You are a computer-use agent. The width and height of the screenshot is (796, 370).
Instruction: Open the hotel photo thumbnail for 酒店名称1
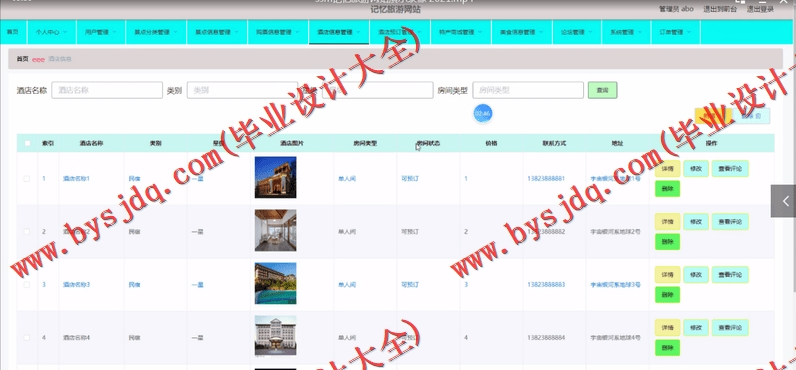(x=276, y=177)
